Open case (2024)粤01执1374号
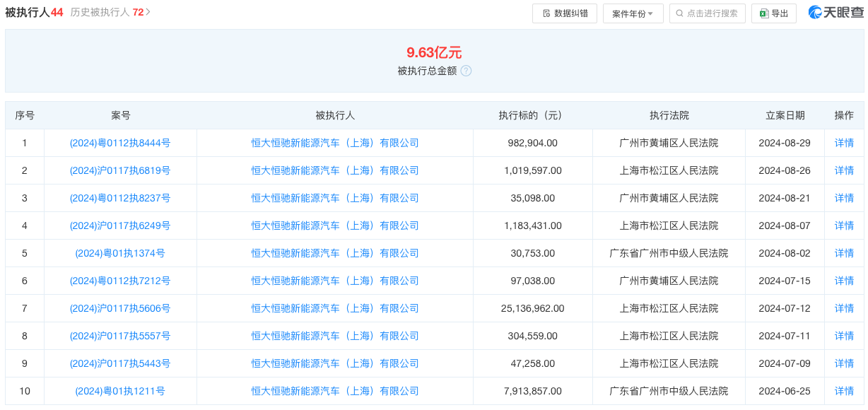Viewport: 868px width, 410px height. click(x=120, y=253)
